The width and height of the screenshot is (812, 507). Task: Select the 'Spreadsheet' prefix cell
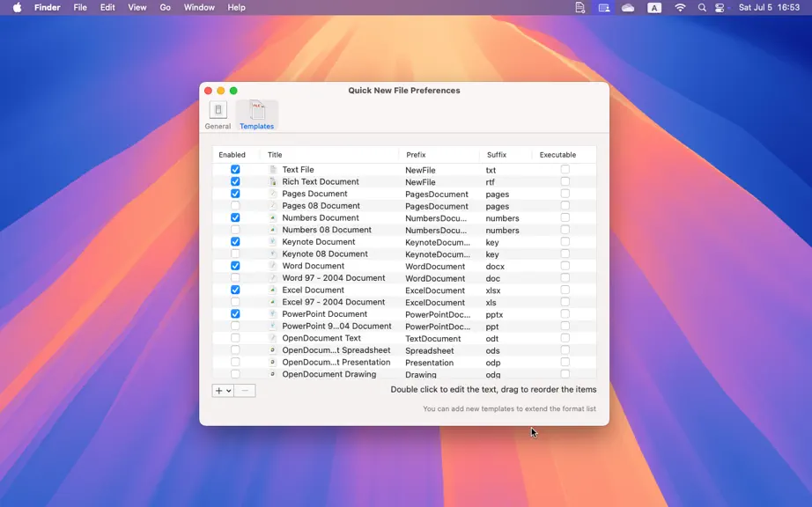[429, 350]
